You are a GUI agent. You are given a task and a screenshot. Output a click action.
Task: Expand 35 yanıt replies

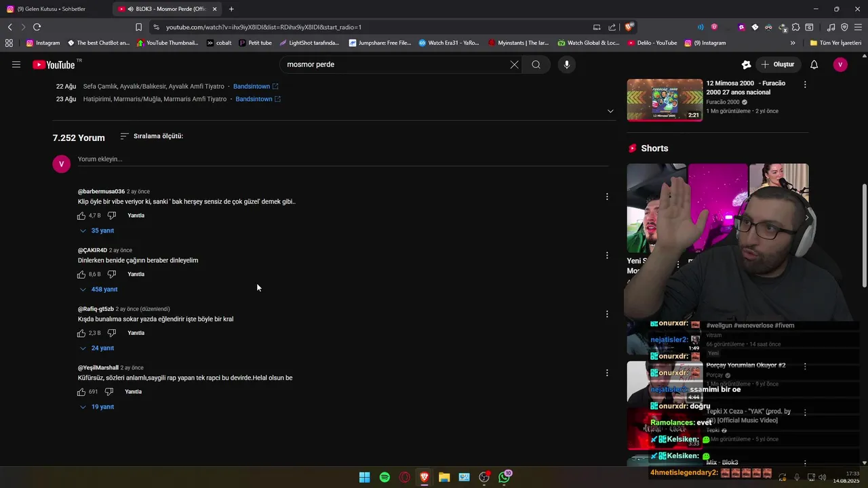pyautogui.click(x=97, y=230)
